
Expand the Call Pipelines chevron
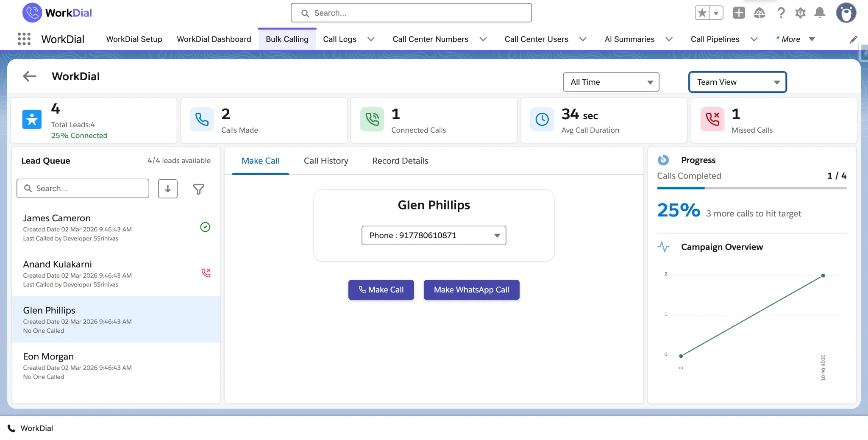(754, 39)
